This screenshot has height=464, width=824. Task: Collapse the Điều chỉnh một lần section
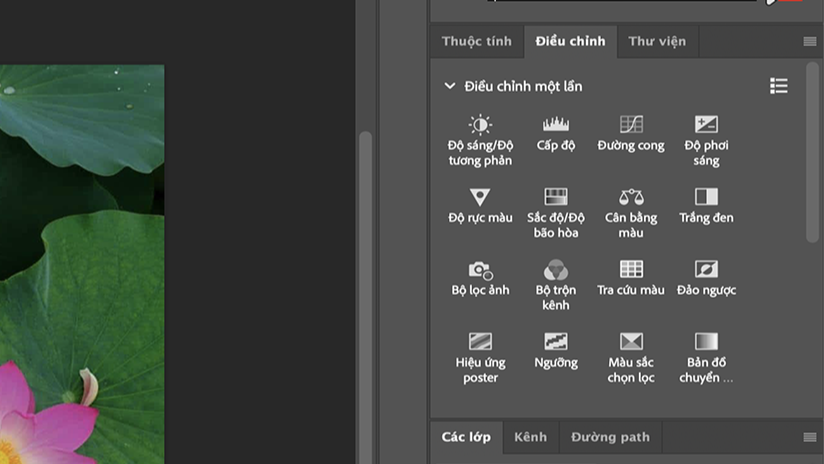(x=450, y=87)
